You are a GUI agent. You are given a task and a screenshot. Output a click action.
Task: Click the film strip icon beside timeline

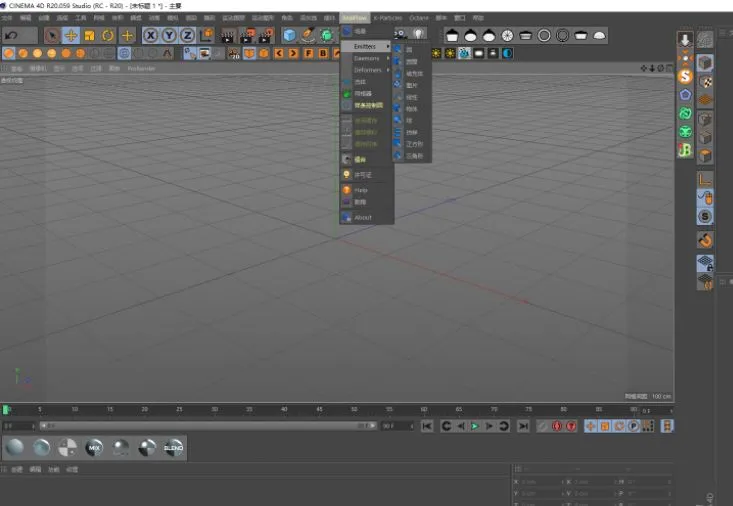(667, 426)
